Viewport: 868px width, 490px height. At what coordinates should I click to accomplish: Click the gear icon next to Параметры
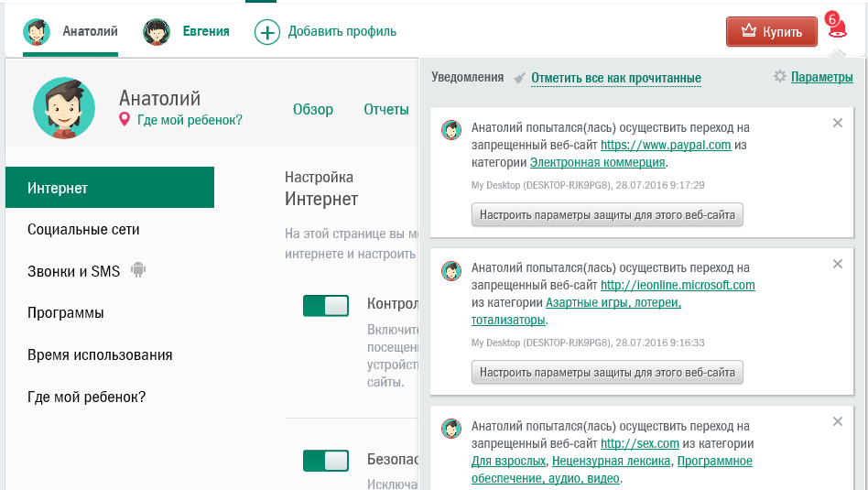pyautogui.click(x=780, y=76)
